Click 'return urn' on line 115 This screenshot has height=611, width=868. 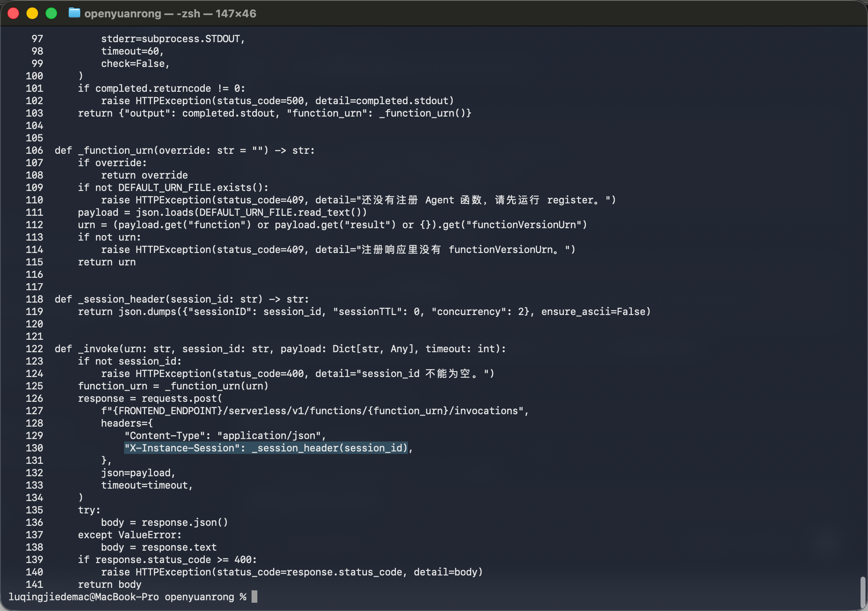pos(107,262)
